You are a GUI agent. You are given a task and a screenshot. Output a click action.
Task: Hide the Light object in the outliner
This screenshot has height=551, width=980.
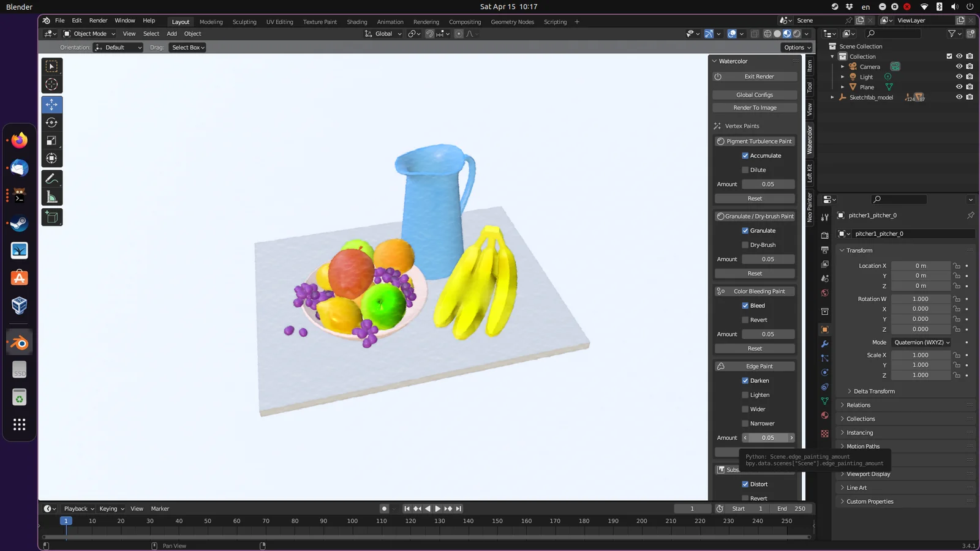tap(959, 77)
